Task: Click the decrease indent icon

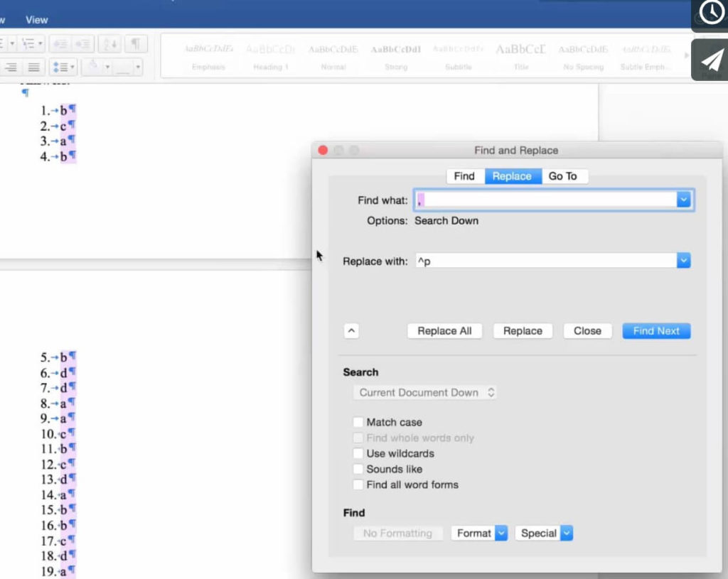Action: pos(60,44)
